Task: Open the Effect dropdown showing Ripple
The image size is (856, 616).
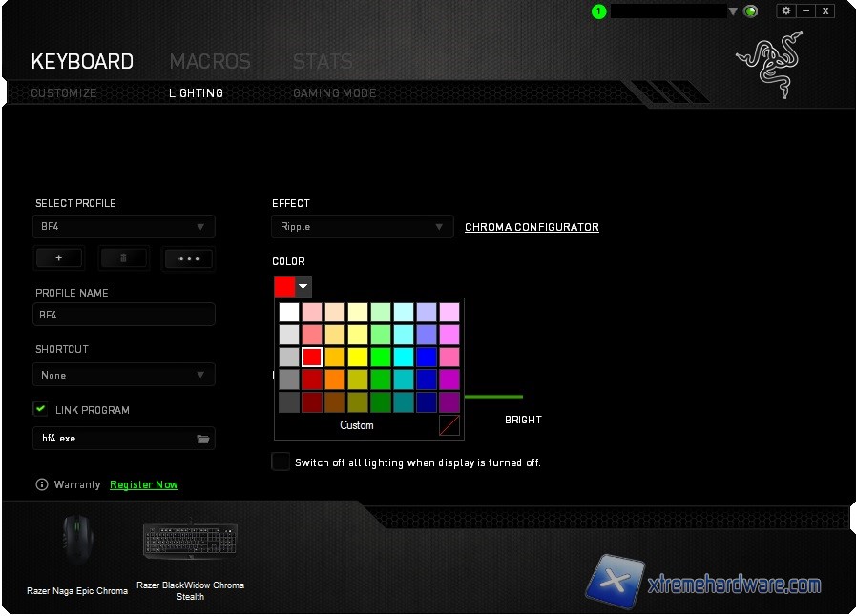Action: [362, 227]
